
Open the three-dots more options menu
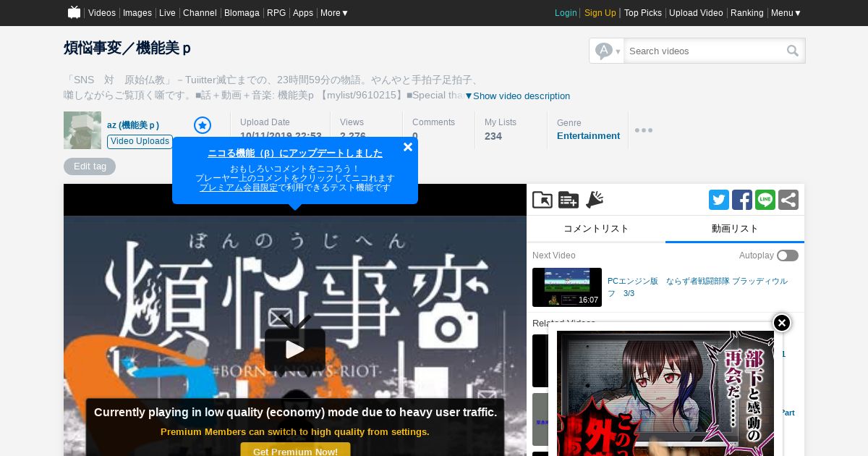[644, 130]
